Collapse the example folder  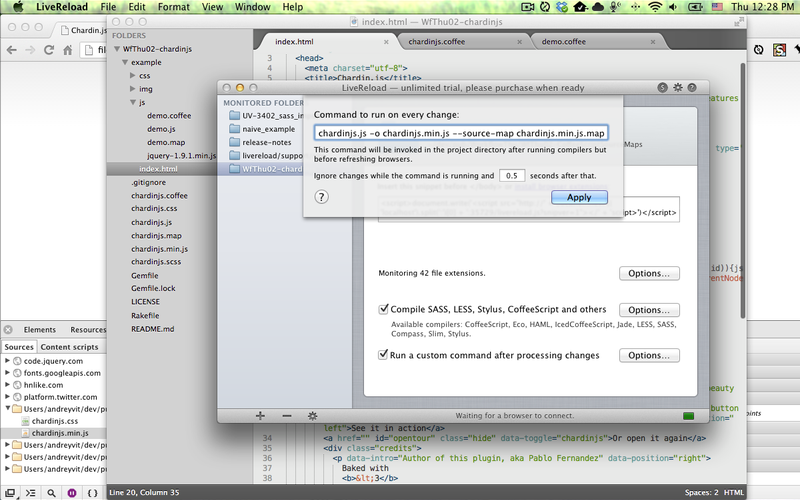point(125,62)
